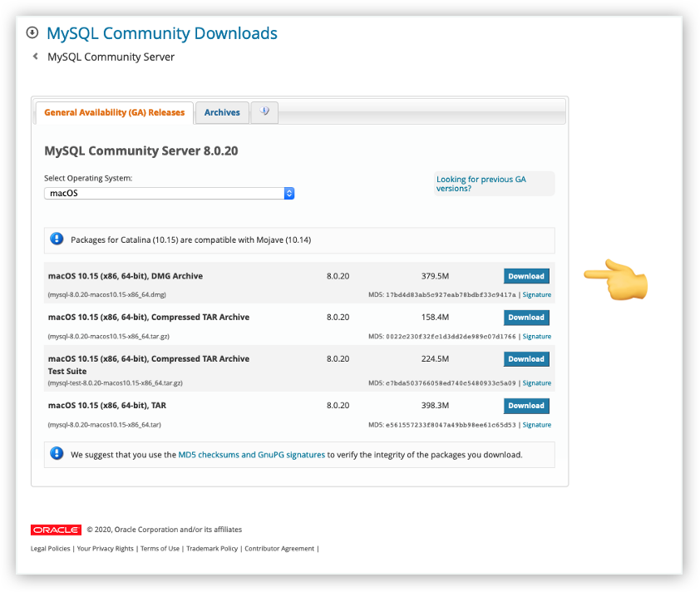Viewport: 700px width, 592px height.
Task: Click the Signature link for the DMG Archive
Action: (x=536, y=294)
